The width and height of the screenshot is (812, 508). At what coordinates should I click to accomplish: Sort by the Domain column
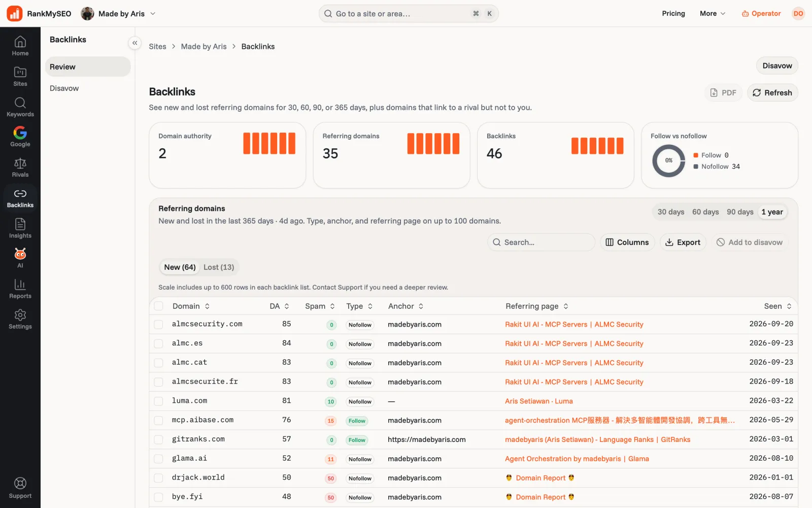191,306
